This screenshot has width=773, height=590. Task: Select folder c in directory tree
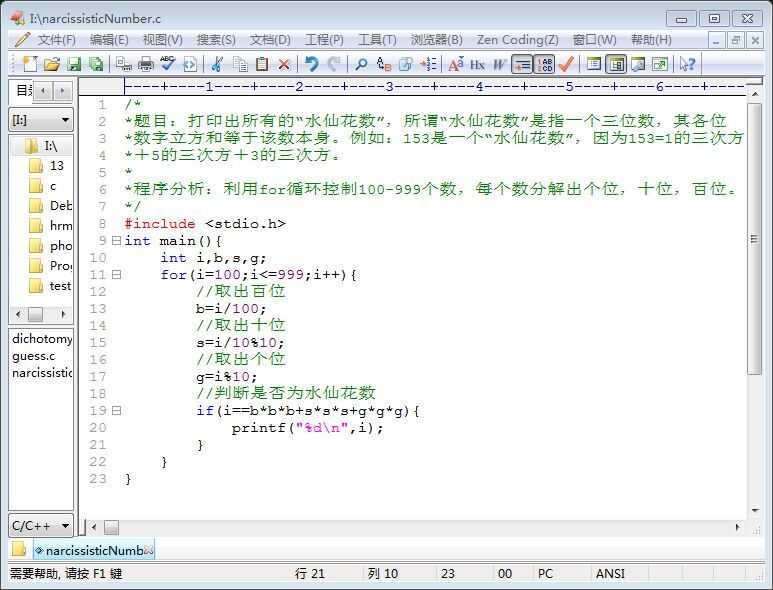click(43, 186)
